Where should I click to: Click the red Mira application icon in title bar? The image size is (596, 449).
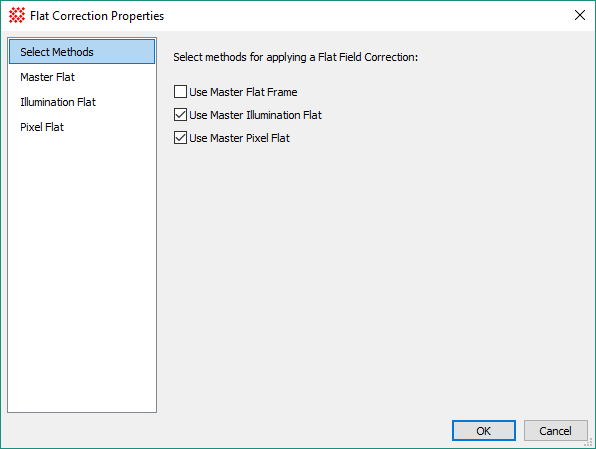(x=17, y=16)
